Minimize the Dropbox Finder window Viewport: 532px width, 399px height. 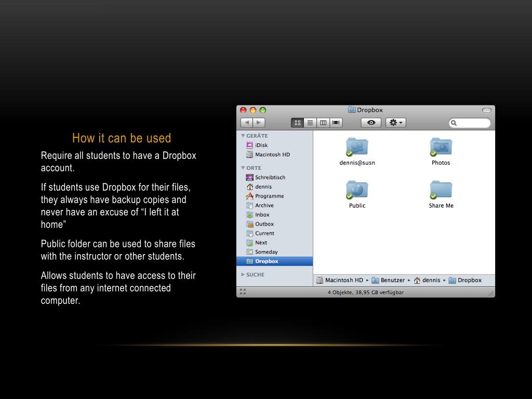[x=253, y=110]
